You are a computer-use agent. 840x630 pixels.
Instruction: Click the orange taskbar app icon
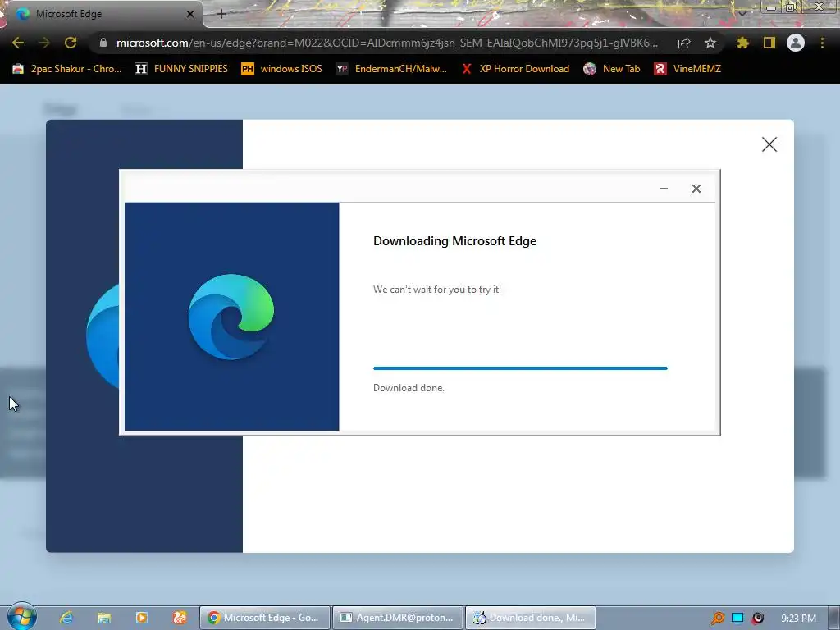180,618
